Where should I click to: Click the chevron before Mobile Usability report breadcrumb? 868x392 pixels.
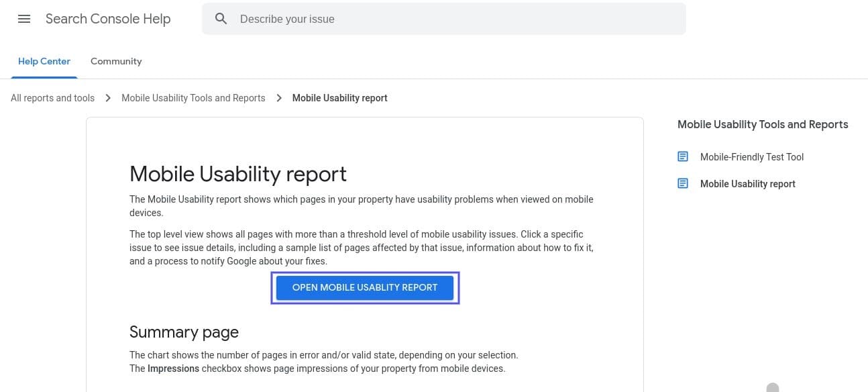pos(279,97)
